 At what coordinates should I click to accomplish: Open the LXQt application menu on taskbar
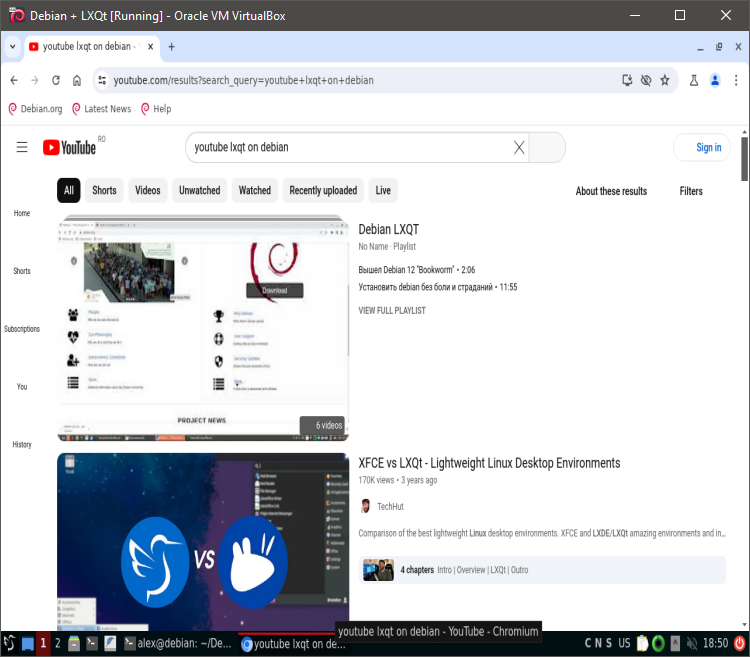pyautogui.click(x=10, y=644)
